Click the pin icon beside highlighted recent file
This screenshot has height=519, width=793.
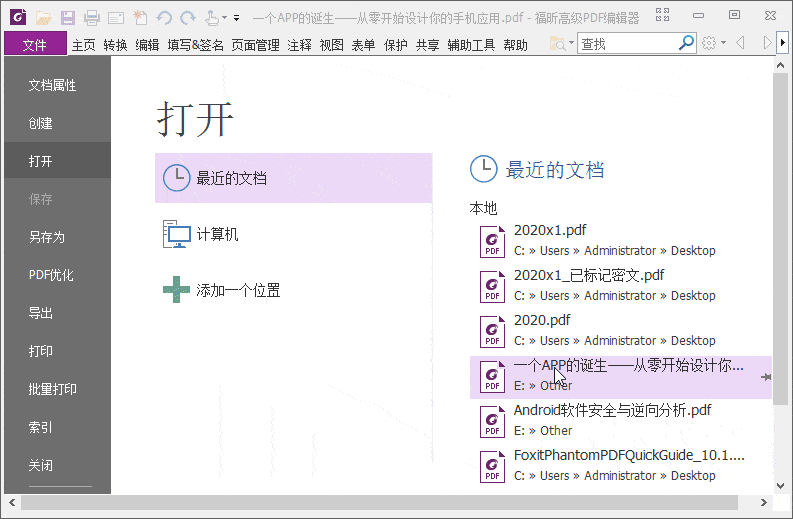(x=765, y=377)
